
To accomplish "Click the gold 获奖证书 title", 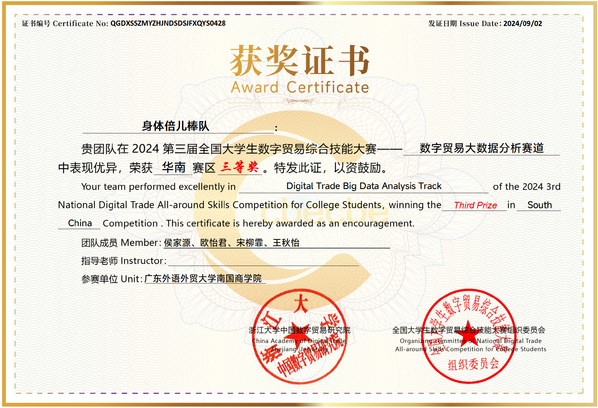I will click(300, 60).
